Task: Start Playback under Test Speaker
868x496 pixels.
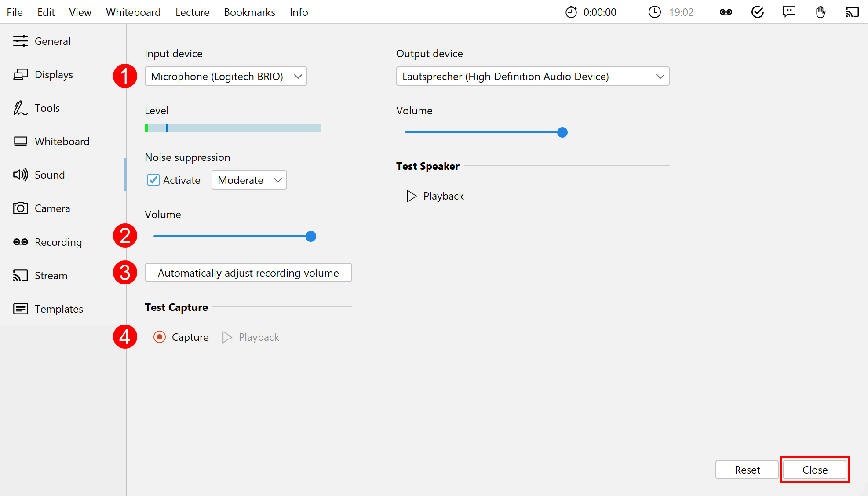Action: pyautogui.click(x=434, y=196)
